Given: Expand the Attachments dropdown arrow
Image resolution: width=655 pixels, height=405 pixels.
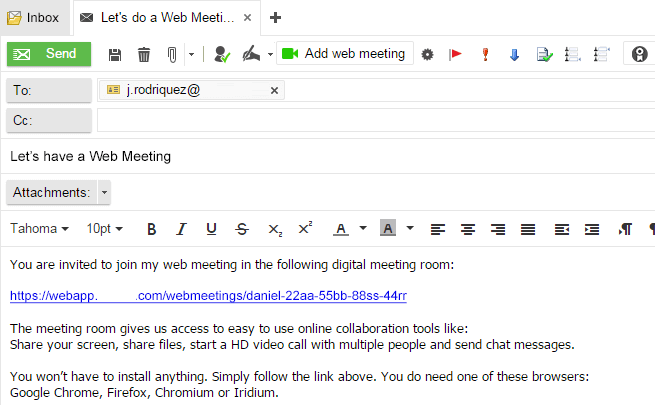Looking at the screenshot, I should click(104, 192).
